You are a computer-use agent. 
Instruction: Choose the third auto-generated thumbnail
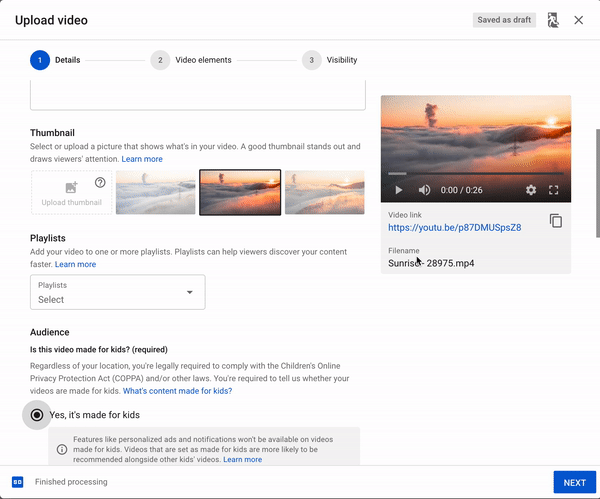pyautogui.click(x=324, y=192)
